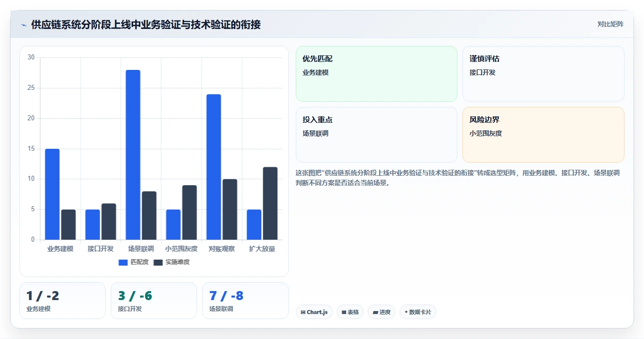Click 接口开发 text in 谨慎评估 card
The width and height of the screenshot is (644, 339).
(x=483, y=73)
